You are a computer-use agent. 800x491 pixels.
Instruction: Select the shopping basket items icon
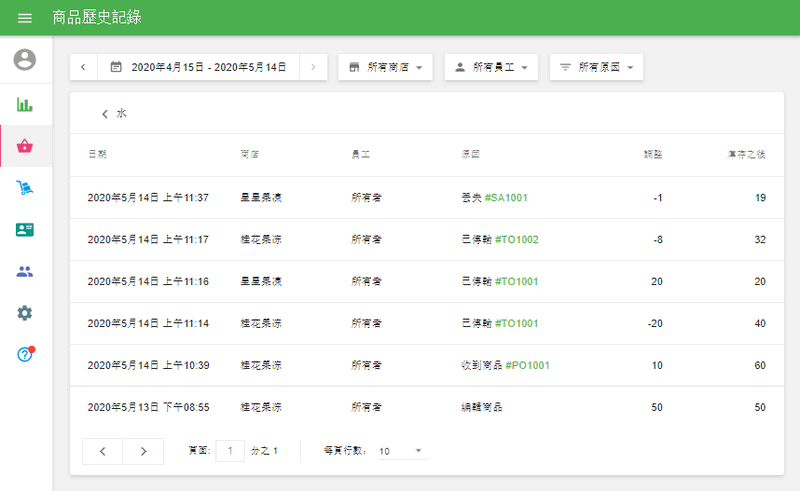pyautogui.click(x=25, y=146)
